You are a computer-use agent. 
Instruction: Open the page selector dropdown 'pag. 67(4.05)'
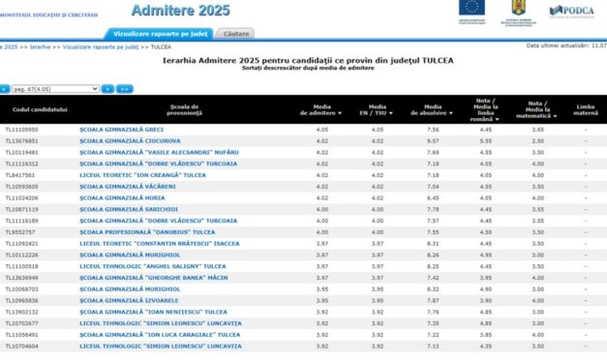(55, 89)
